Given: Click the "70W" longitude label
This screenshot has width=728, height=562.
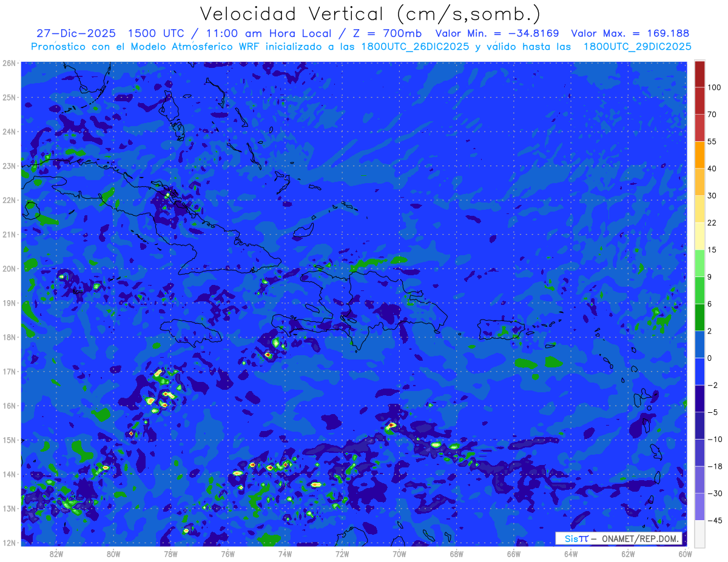Looking at the screenshot, I should click(399, 554).
